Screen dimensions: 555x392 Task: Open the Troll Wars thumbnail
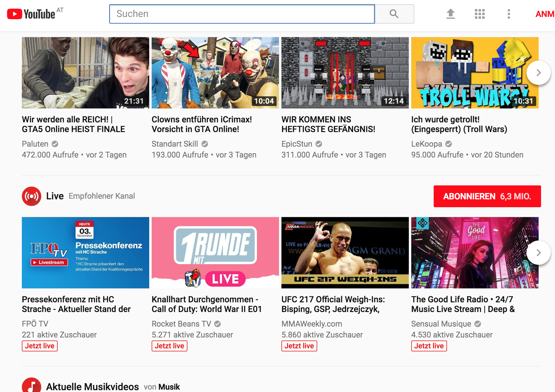[x=475, y=73]
